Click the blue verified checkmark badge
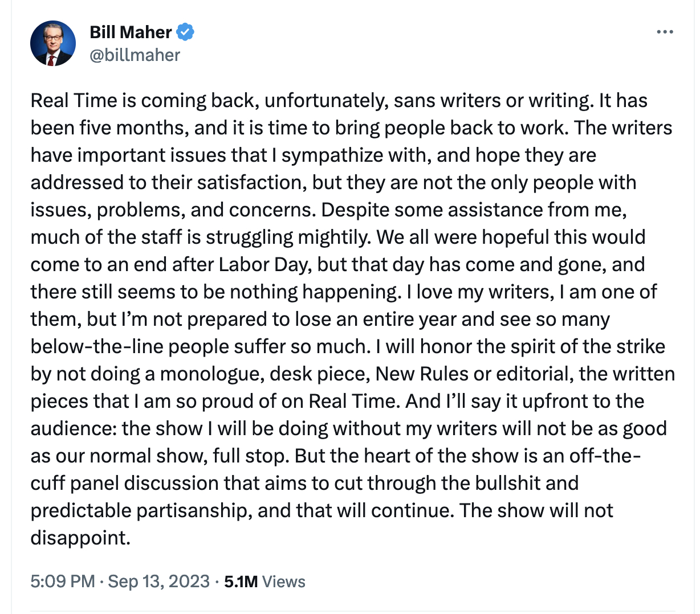This screenshot has width=700, height=614. tap(185, 32)
